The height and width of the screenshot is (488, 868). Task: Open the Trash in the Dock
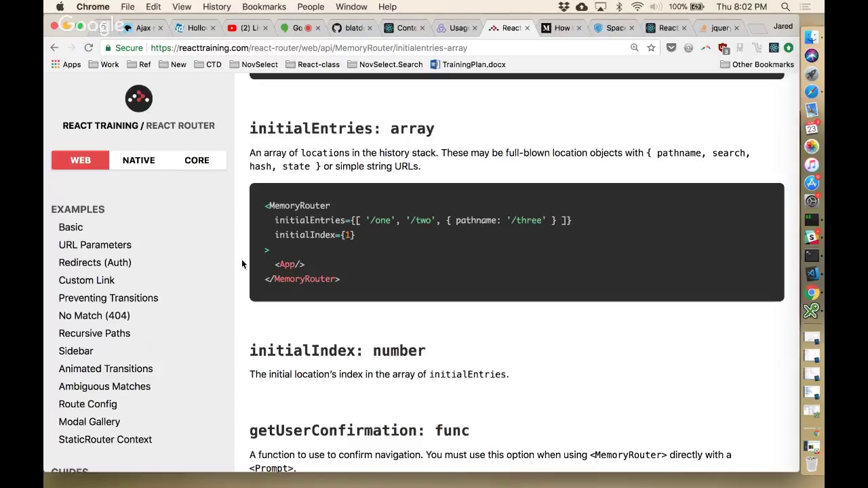pyautogui.click(x=812, y=464)
